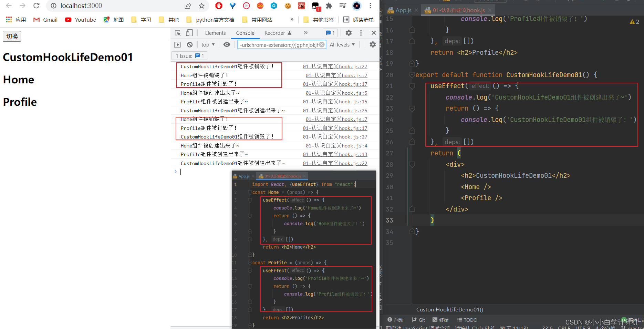Open the Git tool window
Viewport: 644px width, 329px height.
(418, 320)
